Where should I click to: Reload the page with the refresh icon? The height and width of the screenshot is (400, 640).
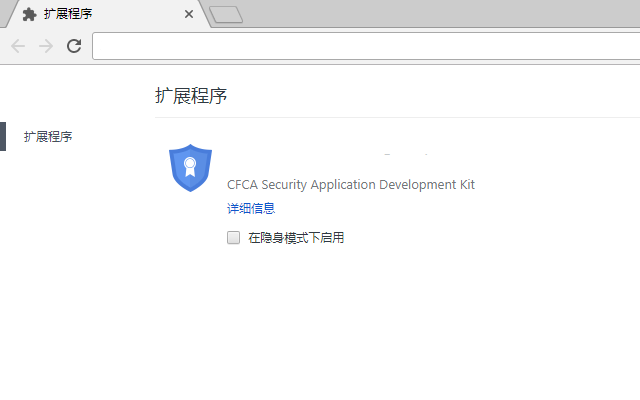[x=74, y=46]
